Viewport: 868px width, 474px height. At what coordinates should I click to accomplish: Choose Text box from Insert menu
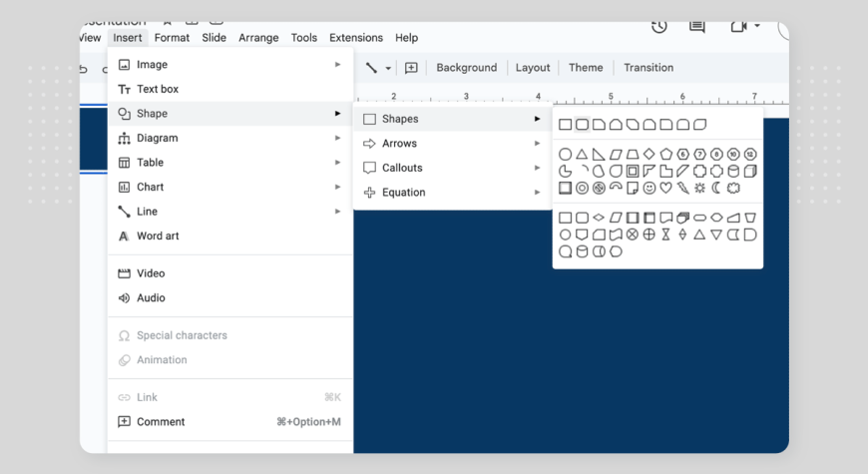[x=230, y=89]
